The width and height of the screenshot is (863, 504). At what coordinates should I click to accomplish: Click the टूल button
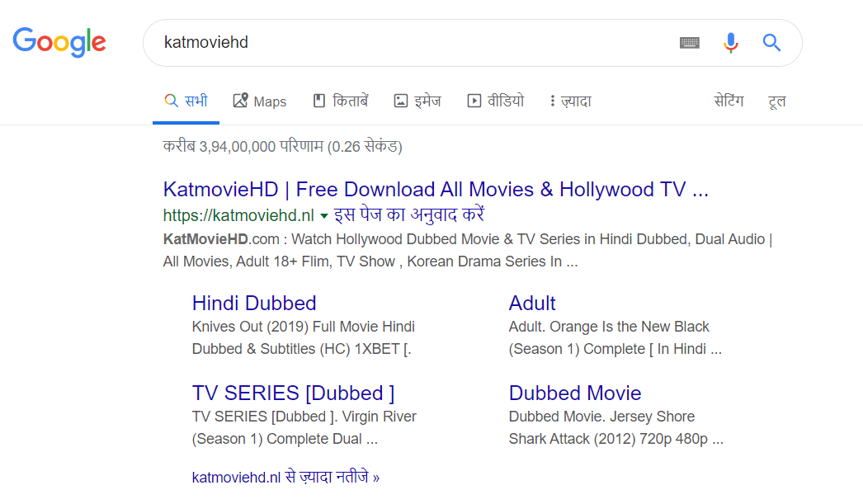(x=776, y=101)
